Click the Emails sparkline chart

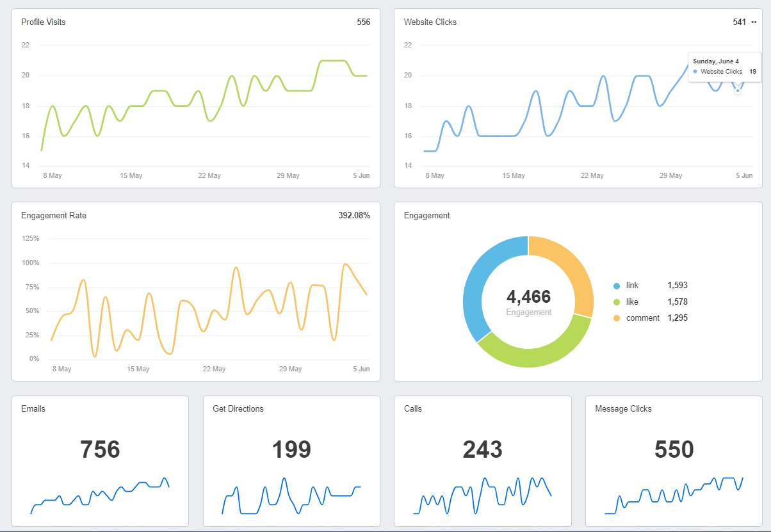tap(100, 496)
